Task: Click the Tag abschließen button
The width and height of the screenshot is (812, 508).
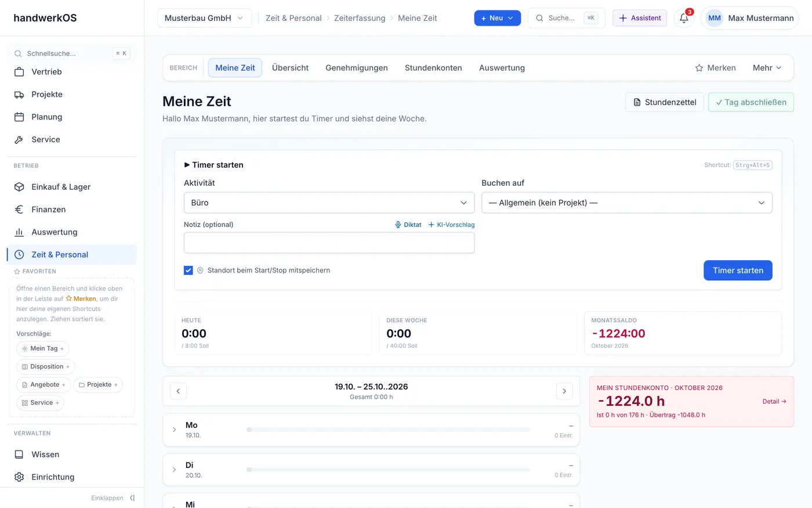Action: pos(751,102)
